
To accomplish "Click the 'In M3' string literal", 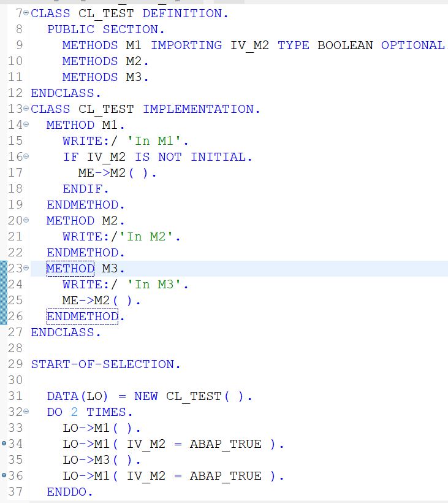I will (x=154, y=284).
